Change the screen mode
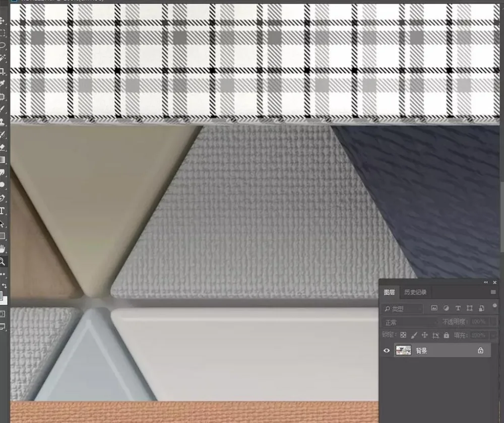The image size is (504, 423). coord(2,327)
